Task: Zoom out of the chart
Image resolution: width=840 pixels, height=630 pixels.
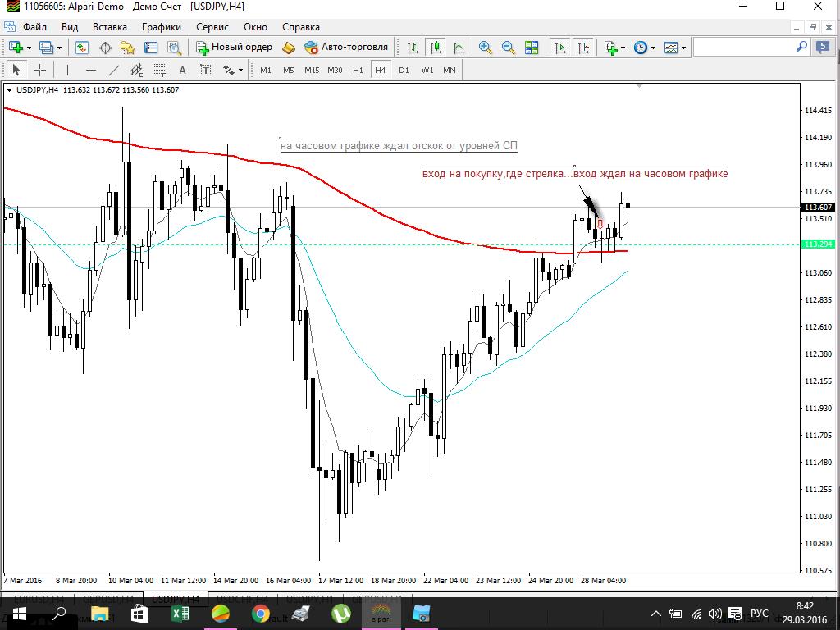Action: pyautogui.click(x=509, y=48)
